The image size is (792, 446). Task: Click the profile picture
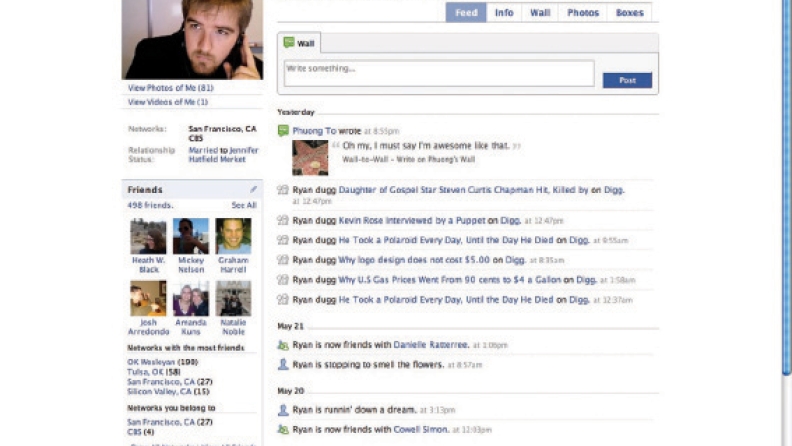[x=192, y=39]
